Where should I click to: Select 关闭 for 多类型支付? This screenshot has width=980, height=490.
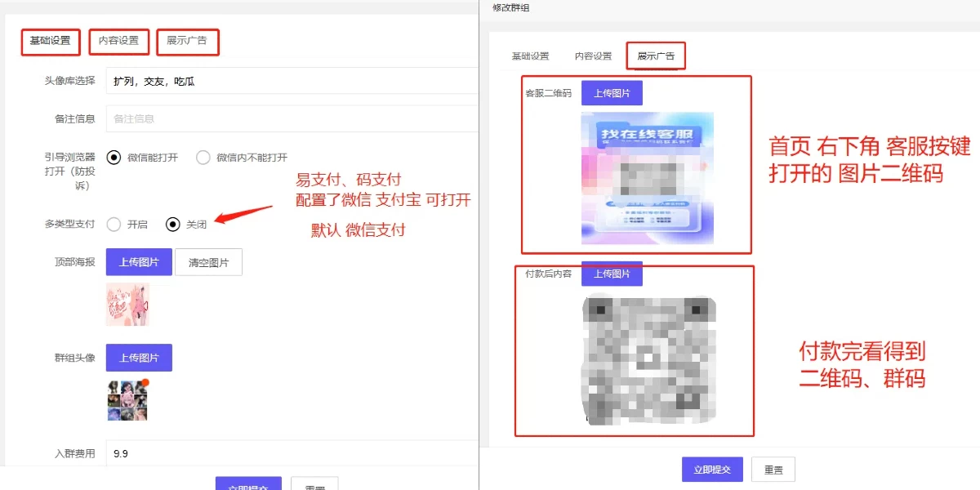pos(186,224)
